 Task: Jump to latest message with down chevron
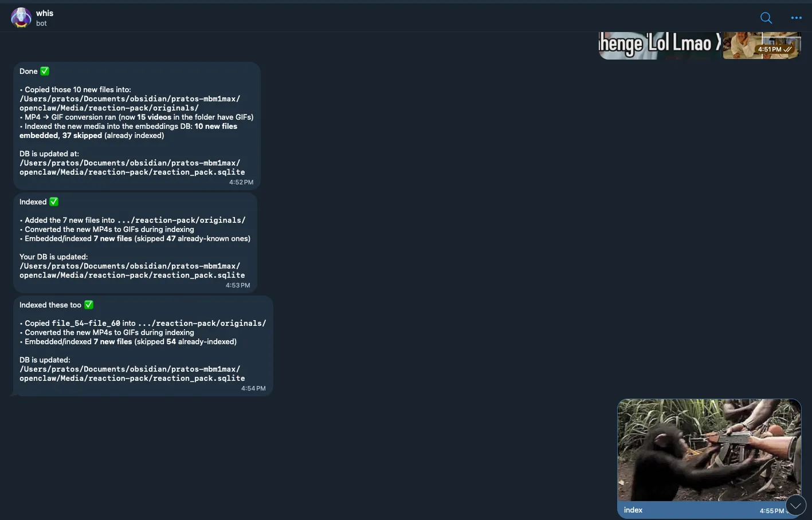[795, 505]
